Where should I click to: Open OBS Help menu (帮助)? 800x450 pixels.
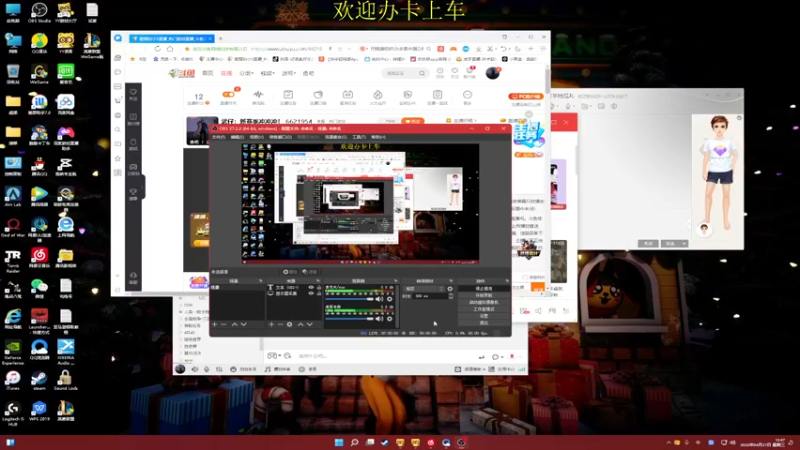click(x=379, y=137)
